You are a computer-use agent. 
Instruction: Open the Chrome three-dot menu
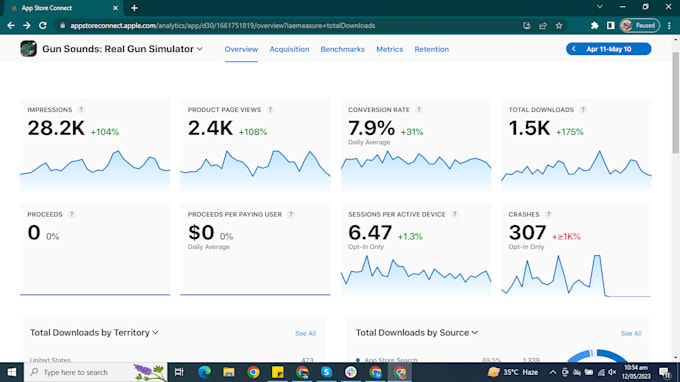(669, 26)
